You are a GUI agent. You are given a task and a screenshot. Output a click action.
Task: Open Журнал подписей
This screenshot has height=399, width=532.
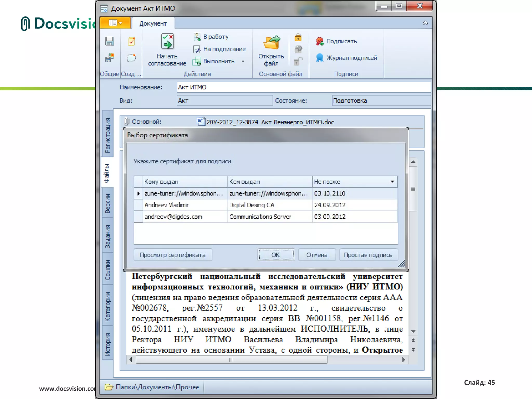(347, 58)
